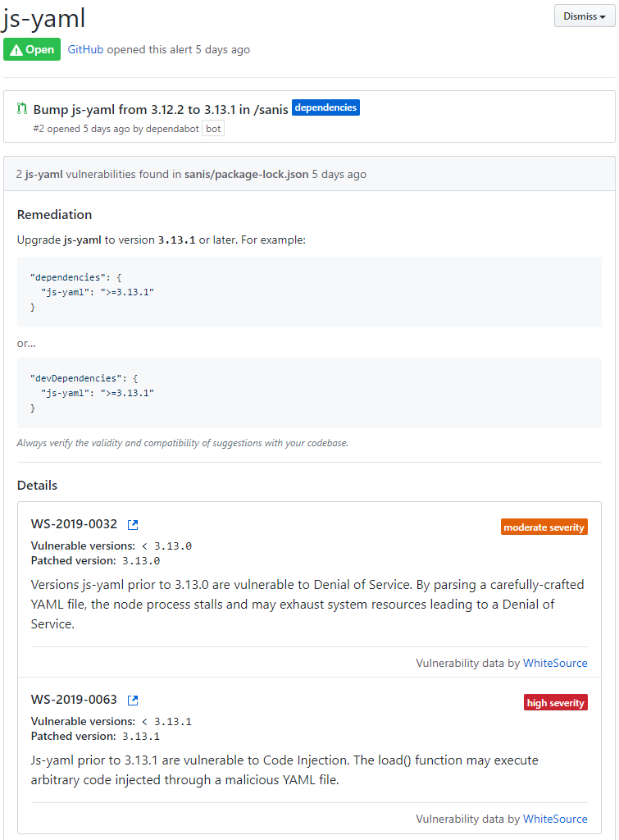Open WS-2019-0032 external link icon
Screen dimensions: 619x840
tap(133, 525)
